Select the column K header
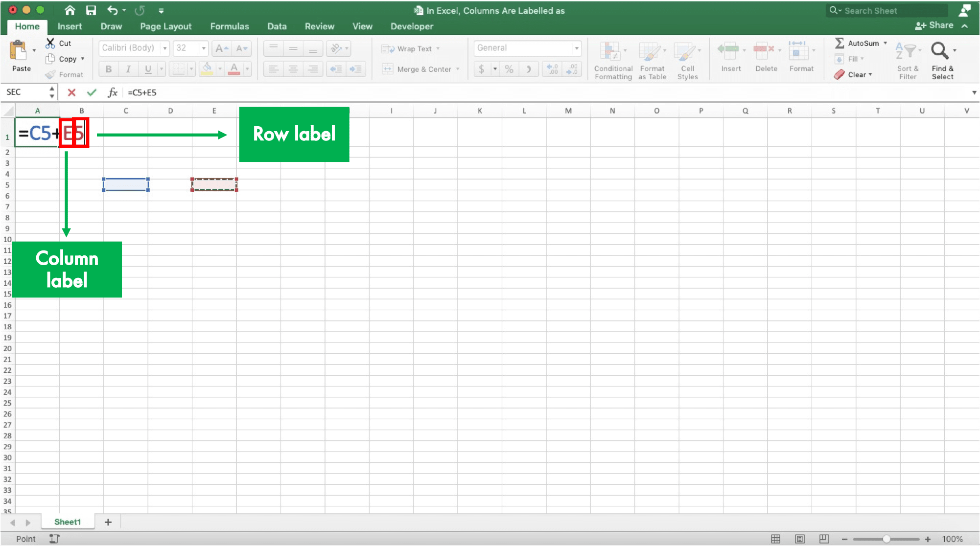This screenshot has height=546, width=980. [x=480, y=111]
